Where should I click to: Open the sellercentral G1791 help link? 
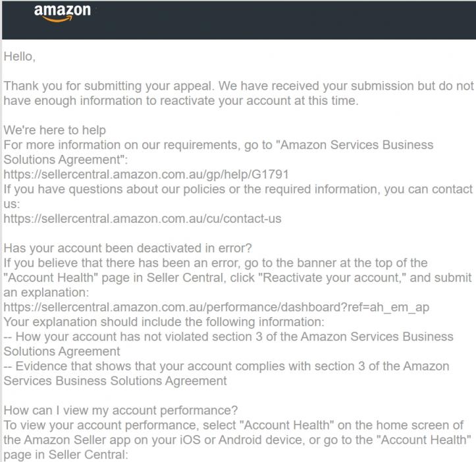pyautogui.click(x=146, y=175)
